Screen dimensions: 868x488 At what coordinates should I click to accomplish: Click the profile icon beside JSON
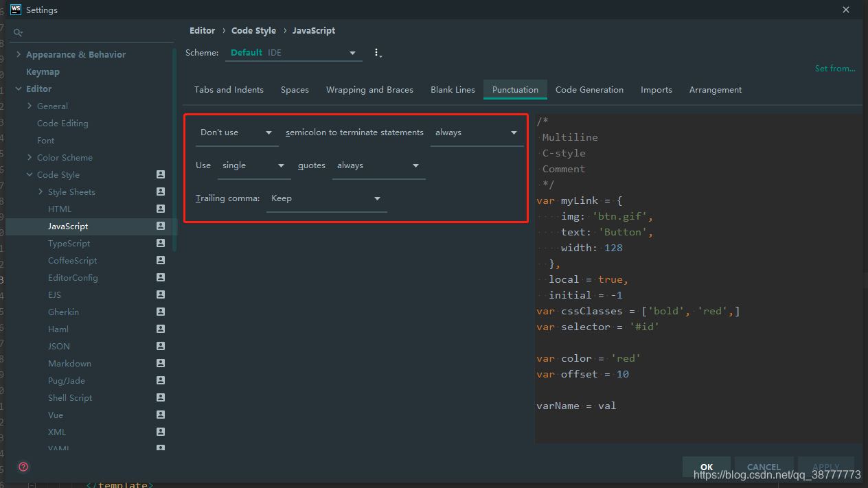coord(161,346)
